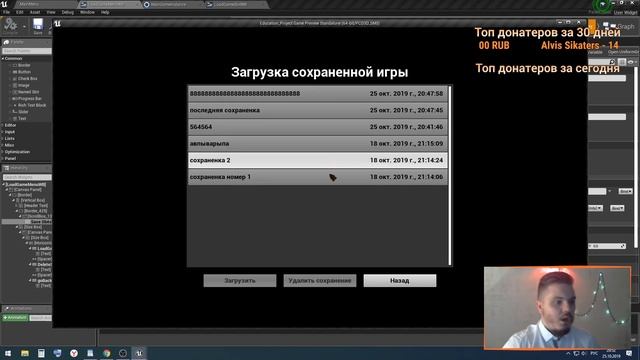Open Yandex browser from taskbar
Image resolution: width=640 pixels, height=360 pixels.
[x=74, y=353]
